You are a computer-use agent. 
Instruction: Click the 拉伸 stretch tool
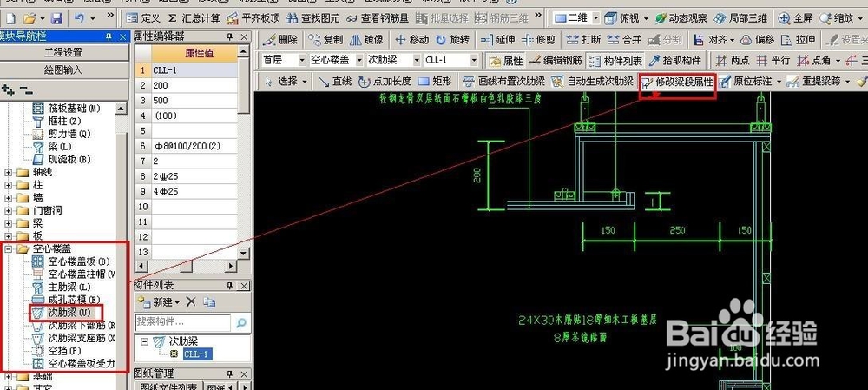pos(799,40)
